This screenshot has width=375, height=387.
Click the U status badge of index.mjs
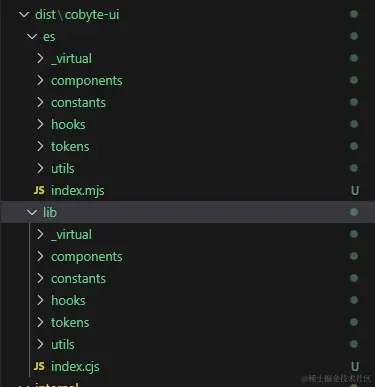pos(355,191)
